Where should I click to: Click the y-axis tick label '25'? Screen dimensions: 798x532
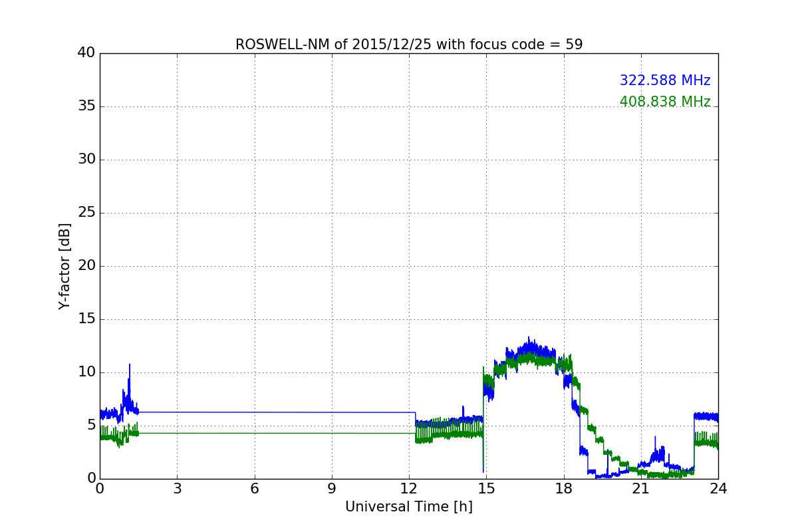[86, 213]
